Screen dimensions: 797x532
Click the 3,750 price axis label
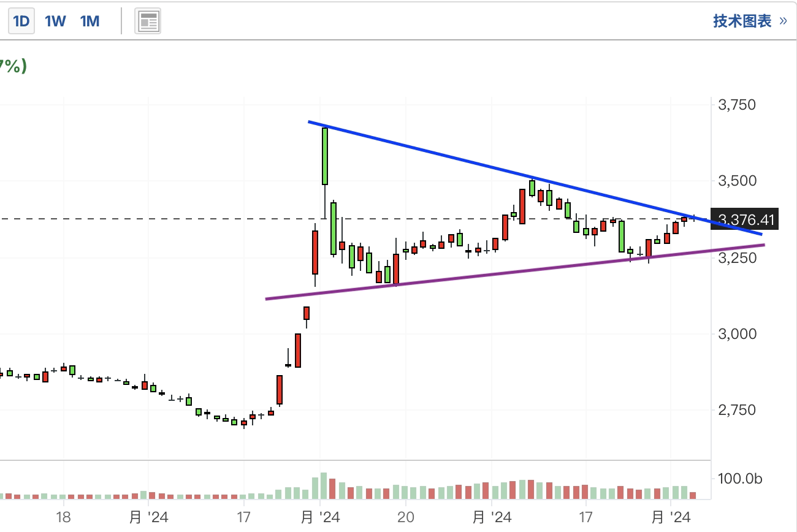click(737, 105)
